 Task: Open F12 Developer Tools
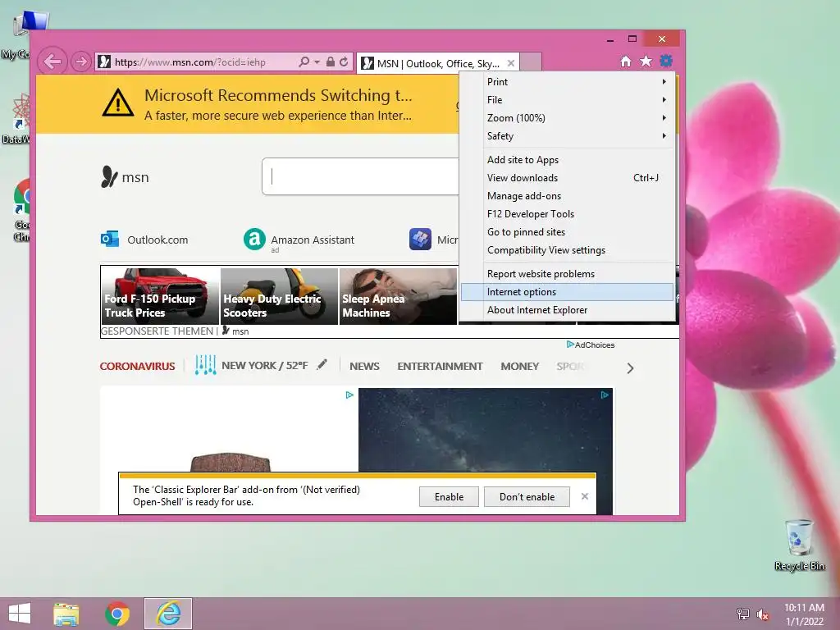[568, 214]
